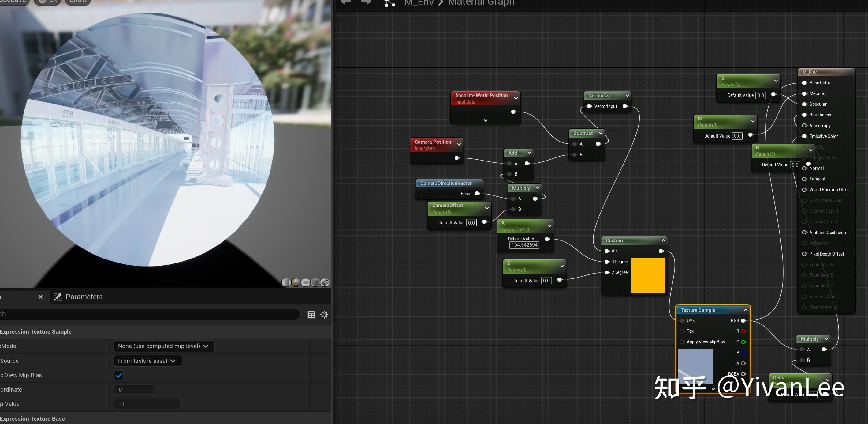868x424 pixels.
Task: Close the panel tab left of Parameters
Action: (x=41, y=297)
